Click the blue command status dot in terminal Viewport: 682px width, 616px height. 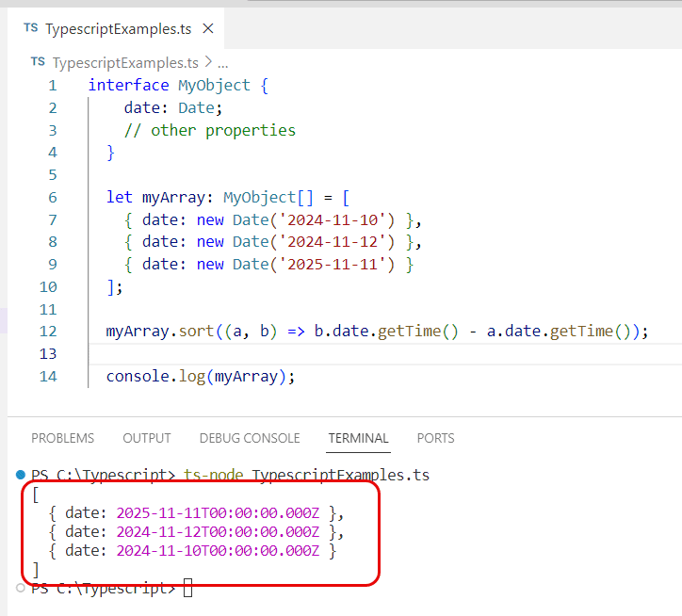pyautogui.click(x=21, y=474)
